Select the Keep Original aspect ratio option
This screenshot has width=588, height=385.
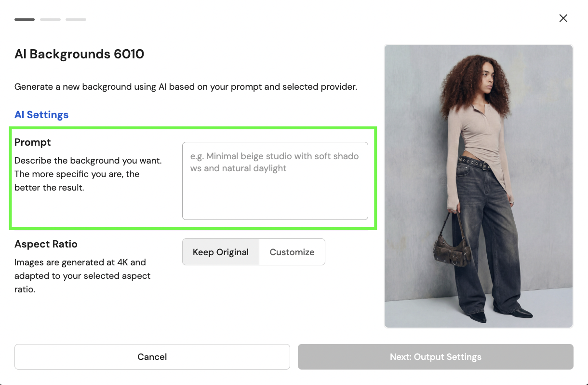(x=221, y=252)
